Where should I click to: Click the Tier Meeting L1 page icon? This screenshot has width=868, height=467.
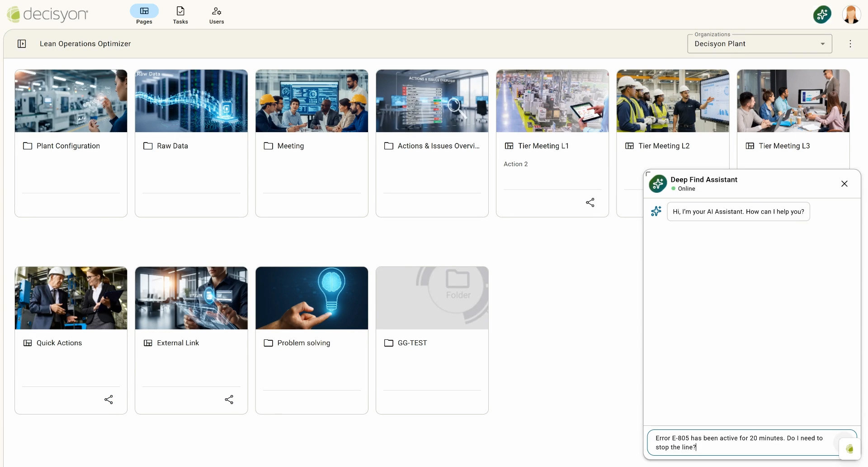509,146
